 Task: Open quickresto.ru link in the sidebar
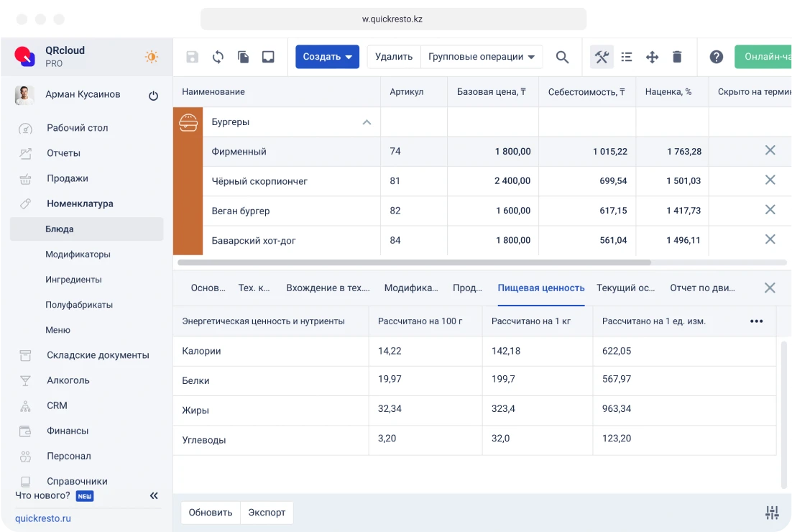click(45, 518)
